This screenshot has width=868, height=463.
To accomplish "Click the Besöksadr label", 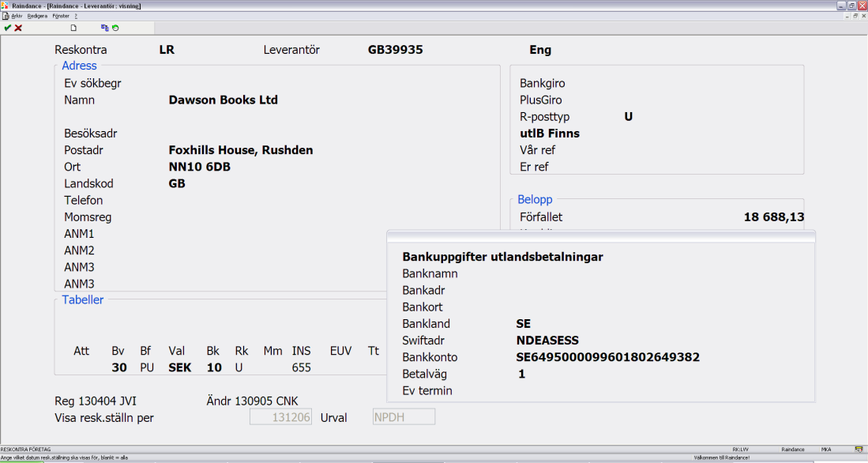I will pos(90,134).
